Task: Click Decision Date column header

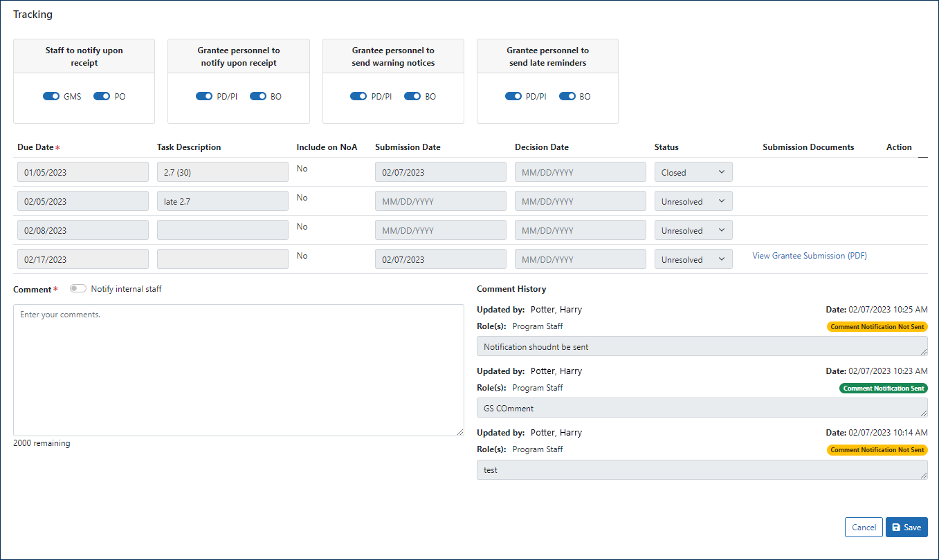Action: point(542,147)
